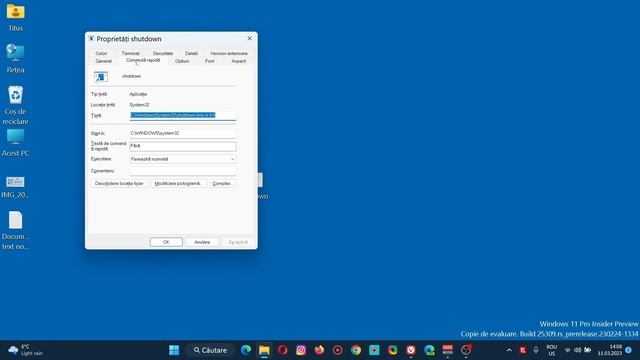Open the notification center badge icon

[x=629, y=350]
